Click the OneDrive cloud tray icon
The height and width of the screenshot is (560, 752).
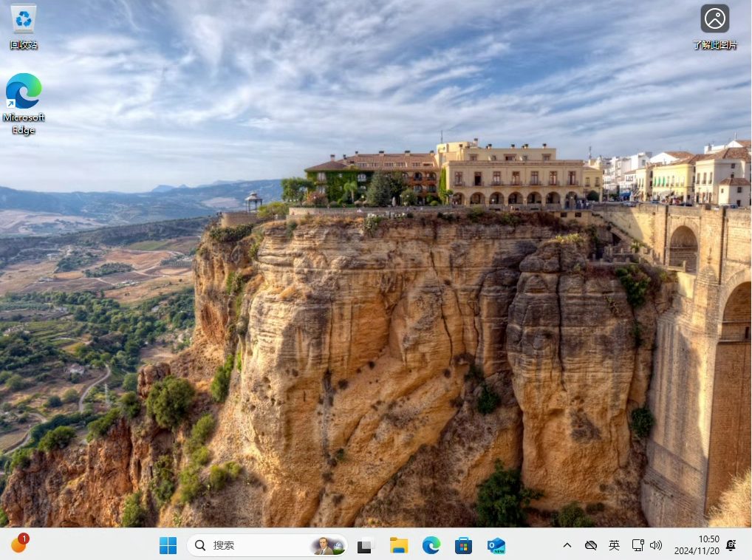coord(590,545)
